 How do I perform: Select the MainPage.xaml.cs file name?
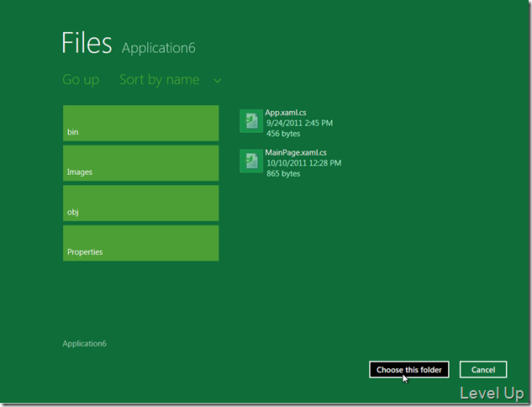pos(296,153)
